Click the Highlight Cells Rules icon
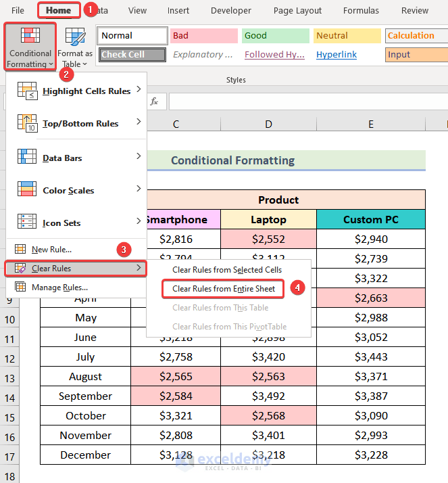 tap(28, 91)
